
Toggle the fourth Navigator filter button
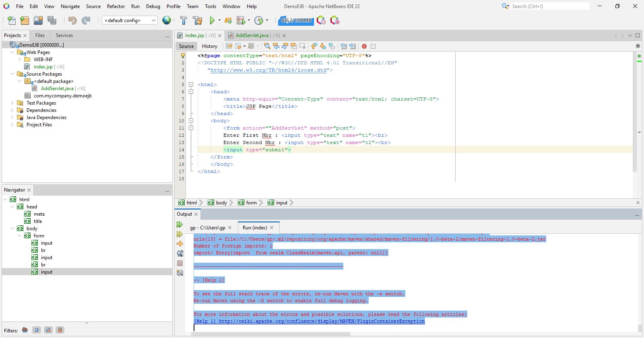[60, 330]
